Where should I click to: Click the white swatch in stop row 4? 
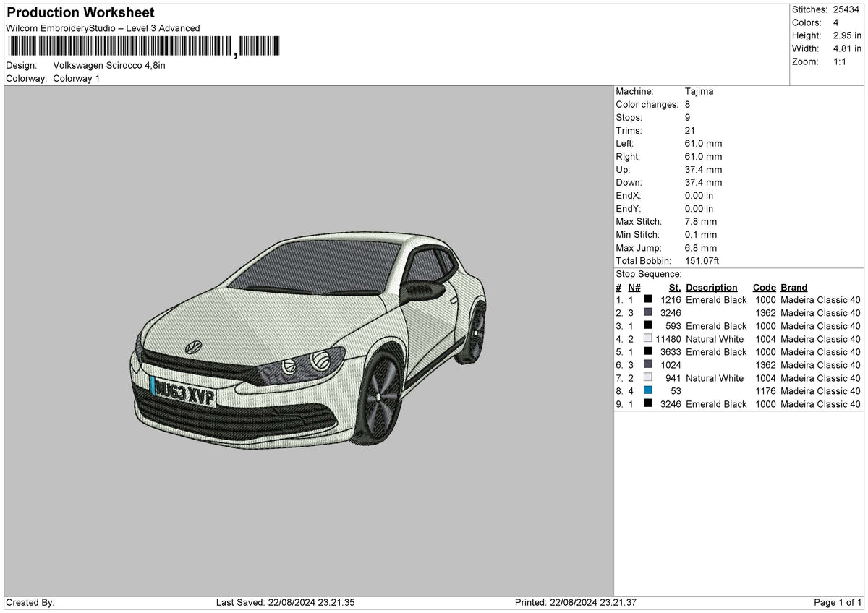coord(647,339)
